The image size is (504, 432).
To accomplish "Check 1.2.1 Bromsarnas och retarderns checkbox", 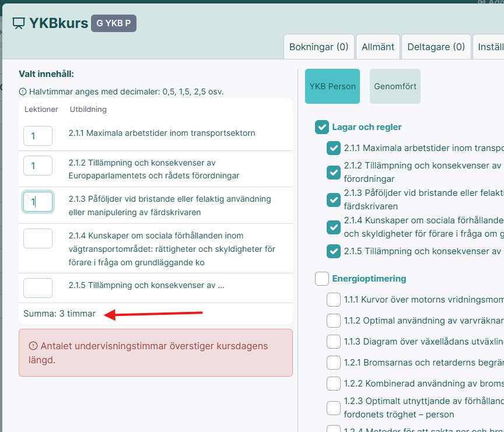I will (x=334, y=362).
